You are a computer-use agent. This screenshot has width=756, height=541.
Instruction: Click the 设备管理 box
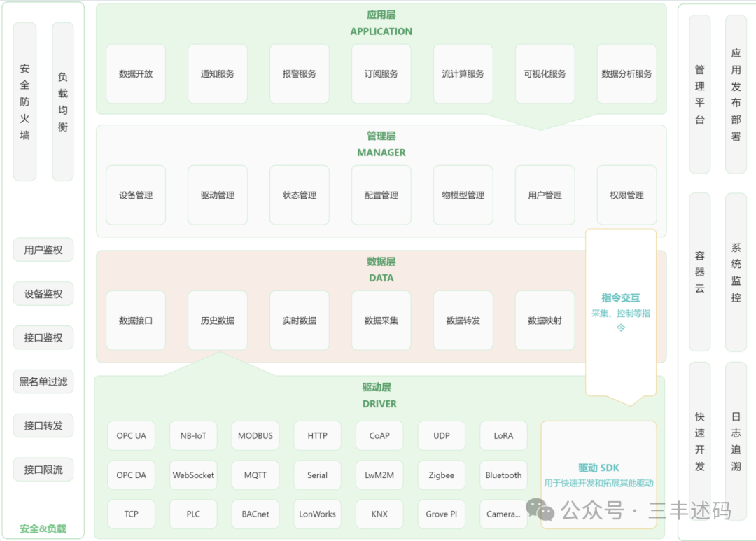(x=136, y=195)
